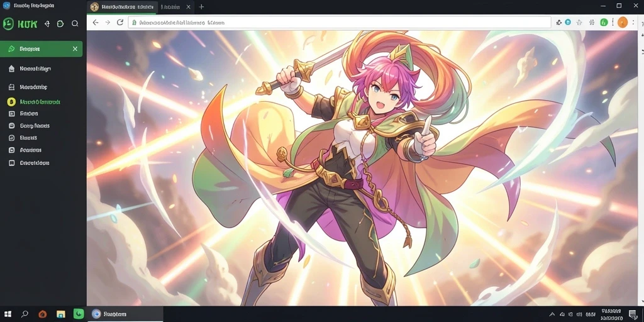This screenshot has width=644, height=322.
Task: Switch to the browser taskbar button
Action: click(x=125, y=314)
